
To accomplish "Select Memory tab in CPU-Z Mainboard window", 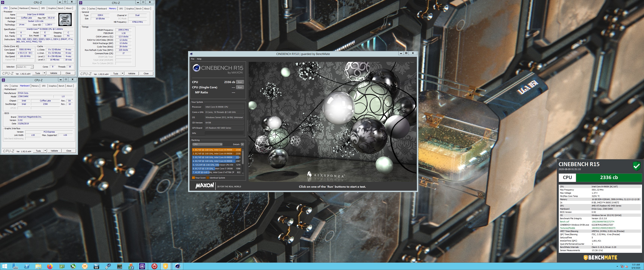I will pyautogui.click(x=35, y=86).
